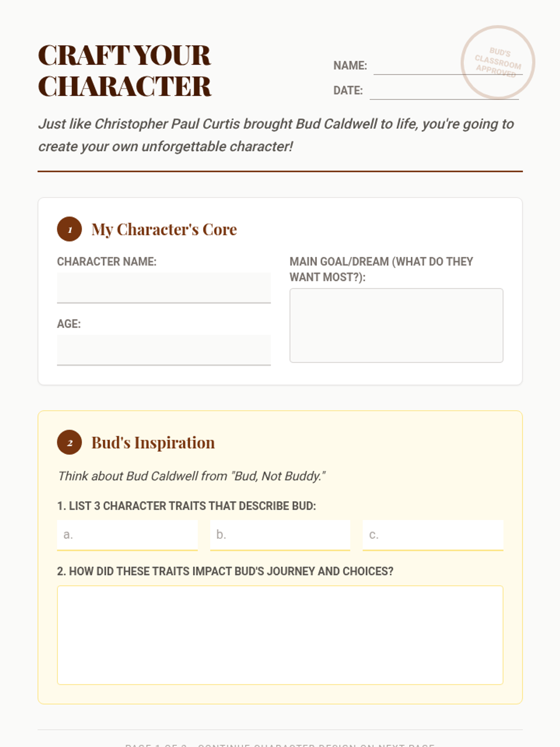The height and width of the screenshot is (747, 560).
Task: Click the My Character's Core heading
Action: click(x=164, y=229)
